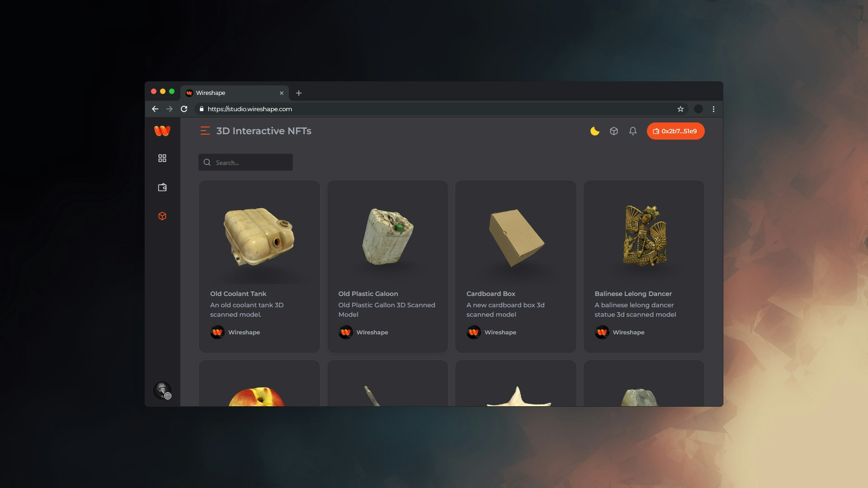Click the Balinese Lelong Dancer title
This screenshot has height=488, width=868.
click(x=633, y=294)
